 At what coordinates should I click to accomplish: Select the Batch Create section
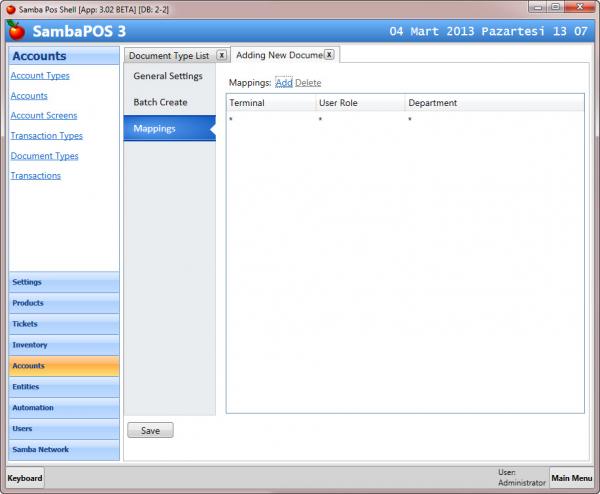click(160, 102)
